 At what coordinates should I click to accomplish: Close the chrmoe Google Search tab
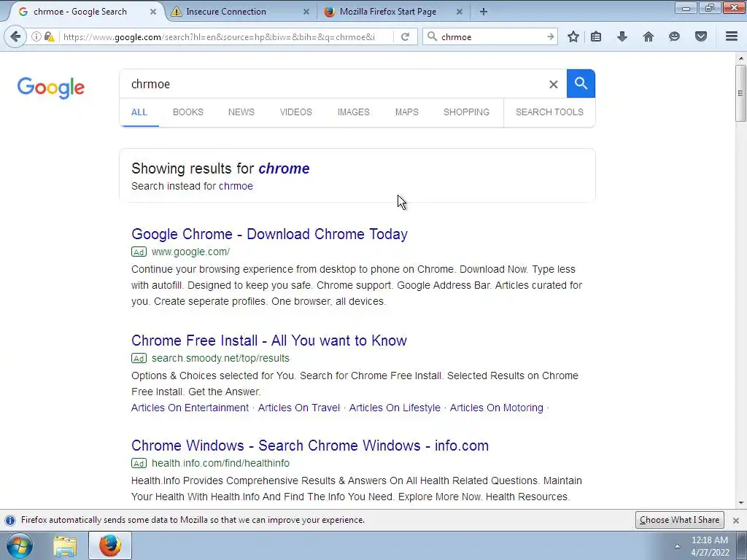click(153, 12)
